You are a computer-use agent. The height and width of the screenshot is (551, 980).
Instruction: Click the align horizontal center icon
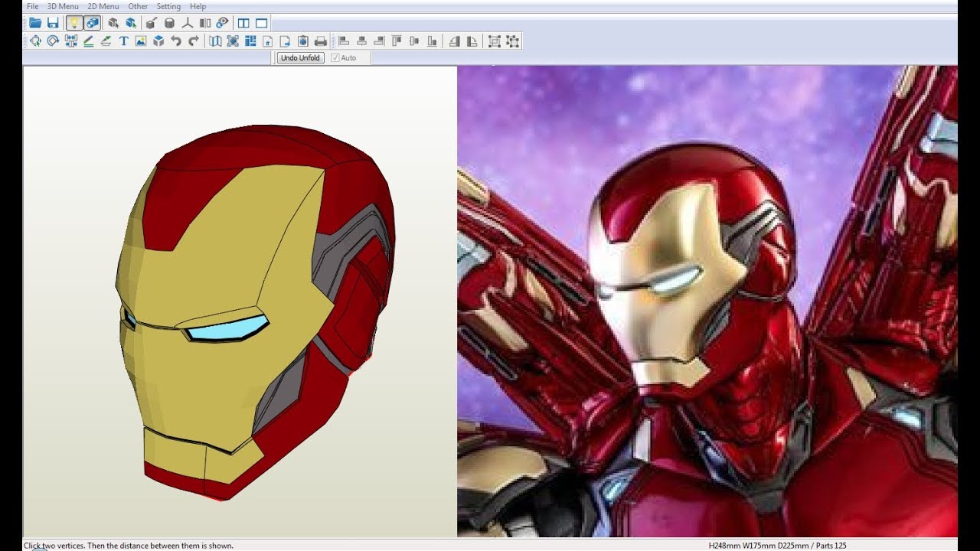(361, 41)
